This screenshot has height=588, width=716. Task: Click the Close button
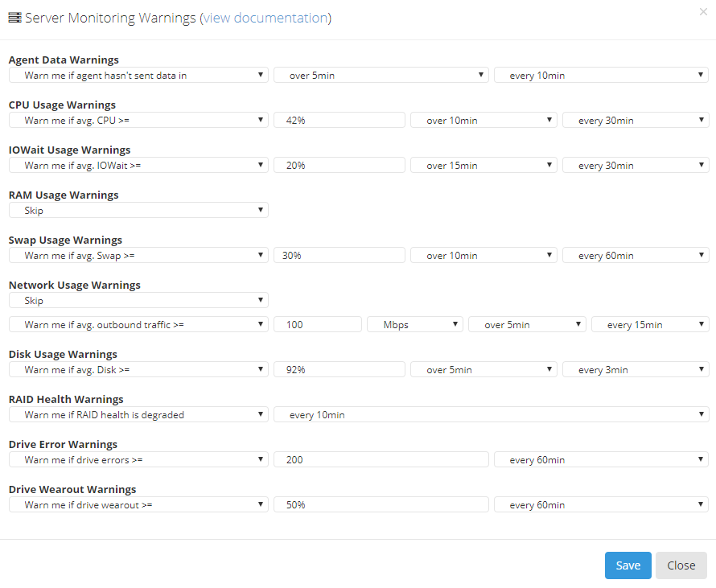coord(681,565)
